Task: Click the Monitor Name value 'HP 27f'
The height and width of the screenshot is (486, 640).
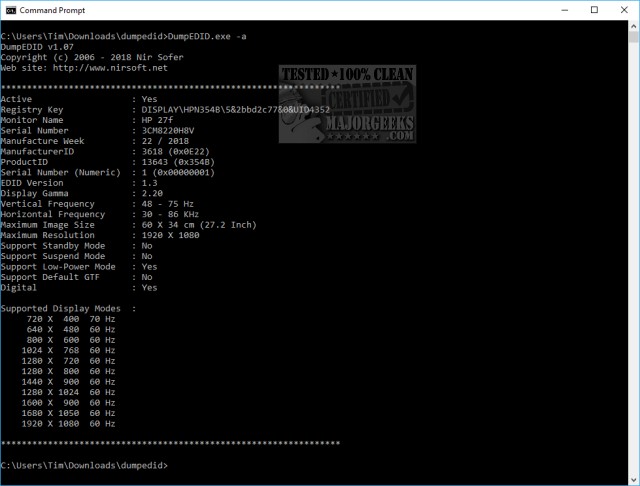Action: coord(157,120)
